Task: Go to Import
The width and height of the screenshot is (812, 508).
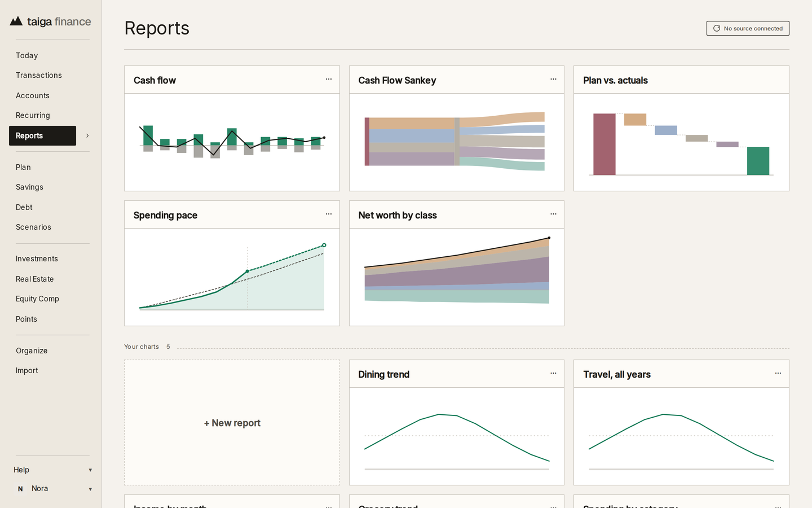Action: pyautogui.click(x=27, y=370)
